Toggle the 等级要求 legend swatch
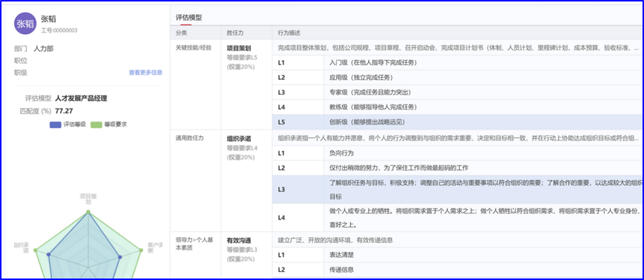The image size is (644, 280). (x=96, y=124)
